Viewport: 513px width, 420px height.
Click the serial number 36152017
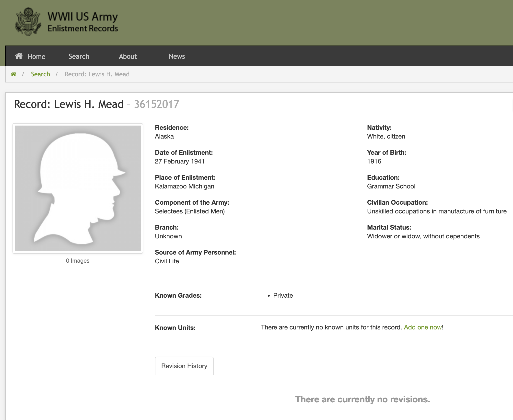157,104
